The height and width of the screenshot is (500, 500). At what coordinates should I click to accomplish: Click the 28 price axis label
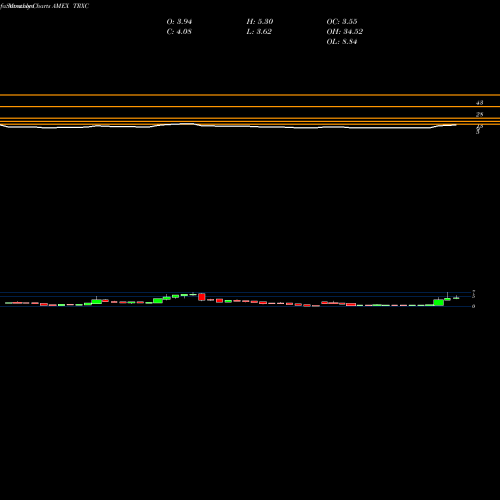479,115
